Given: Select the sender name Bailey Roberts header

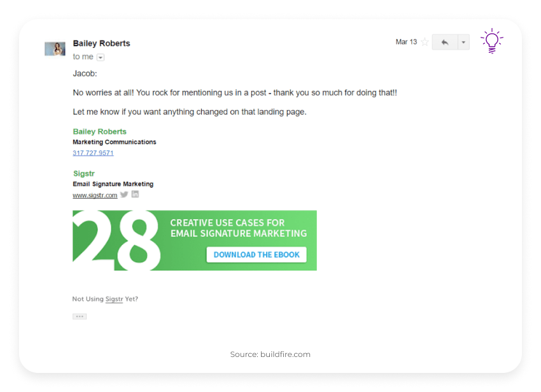Looking at the screenshot, I should (x=101, y=43).
